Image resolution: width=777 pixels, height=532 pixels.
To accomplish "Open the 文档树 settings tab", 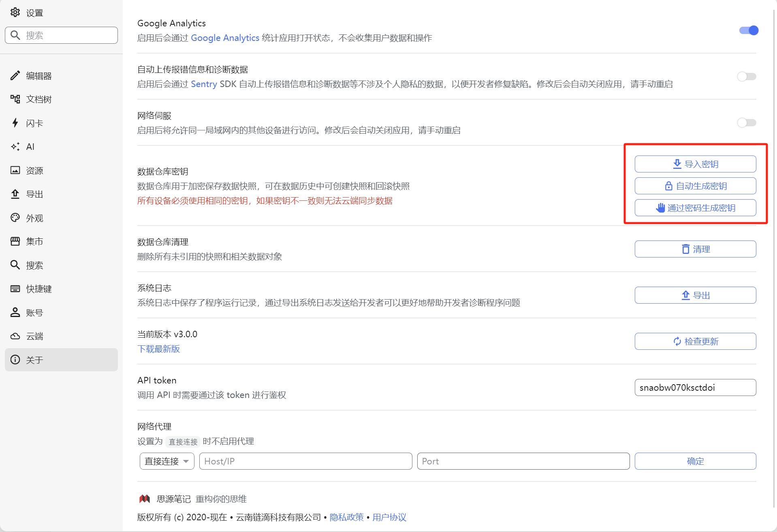I will pyautogui.click(x=61, y=99).
